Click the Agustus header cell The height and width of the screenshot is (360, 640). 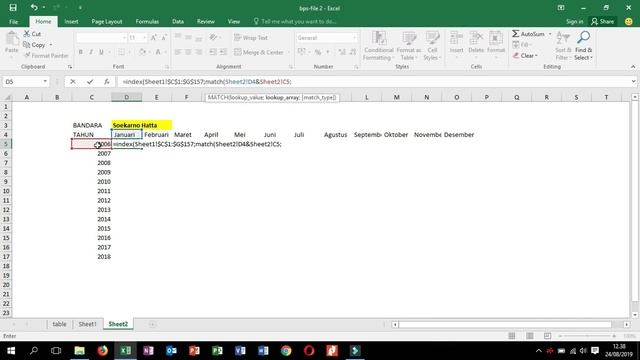pos(336,135)
